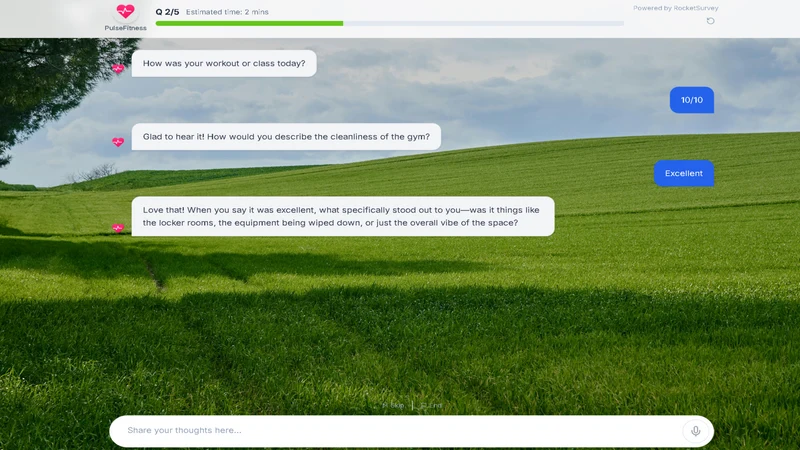The width and height of the screenshot is (800, 450).
Task: Click the 'Excellent' answer bubble
Action: (x=684, y=173)
